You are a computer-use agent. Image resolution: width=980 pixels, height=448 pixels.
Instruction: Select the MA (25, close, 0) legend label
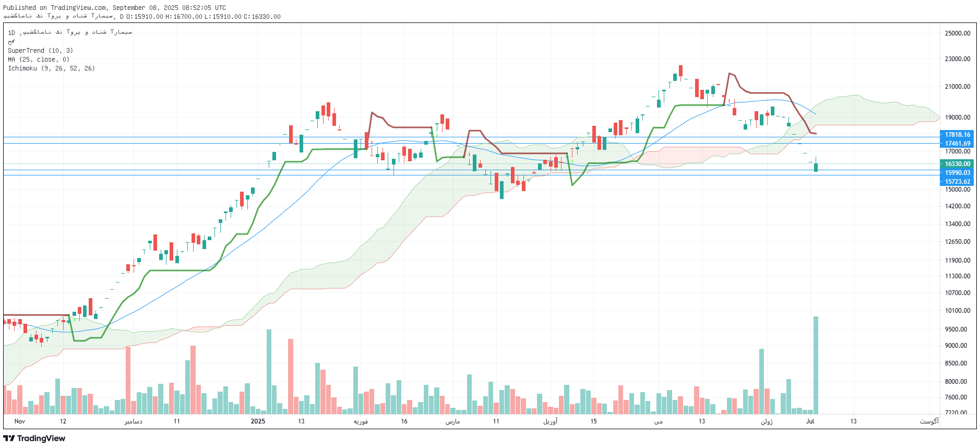[x=38, y=60]
